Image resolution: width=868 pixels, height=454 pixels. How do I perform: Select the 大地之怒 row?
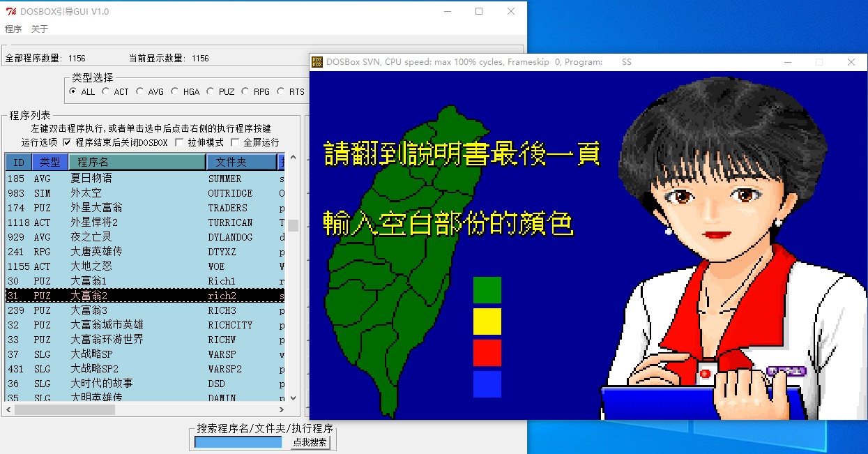point(145,266)
